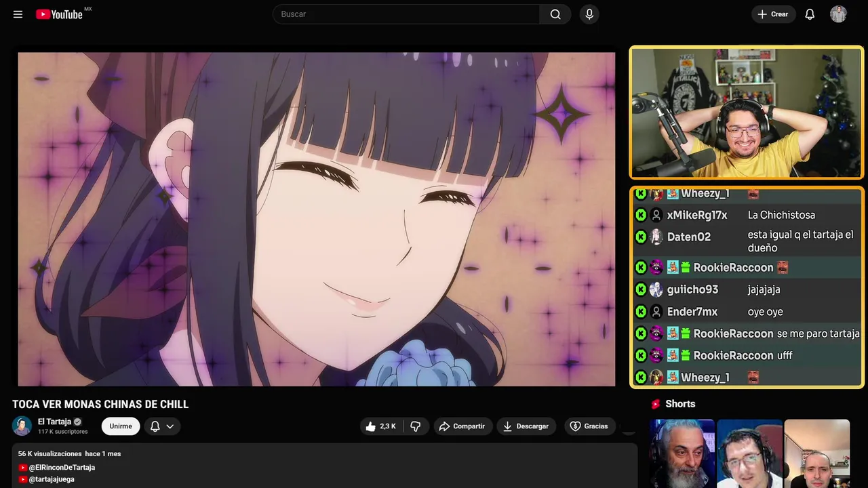Expand channel notification bell dropdown
The image size is (868, 488).
[162, 426]
